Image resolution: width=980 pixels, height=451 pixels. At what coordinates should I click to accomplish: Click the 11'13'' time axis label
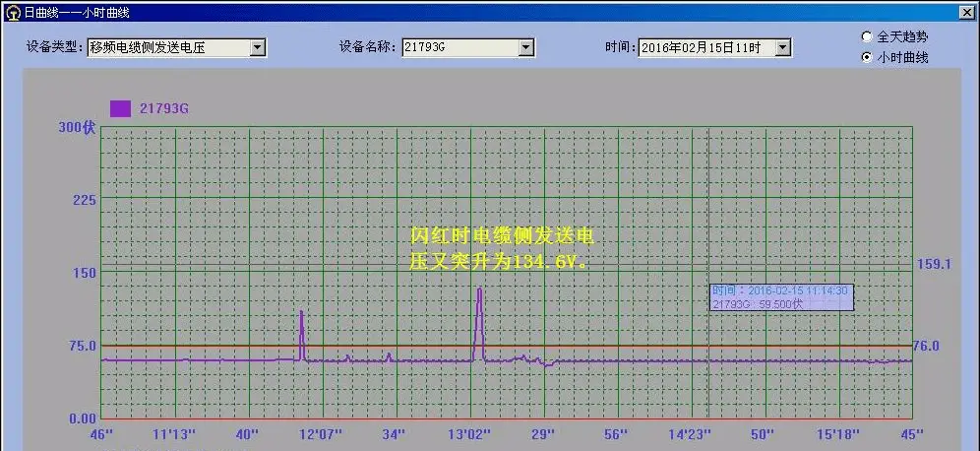pos(174,434)
